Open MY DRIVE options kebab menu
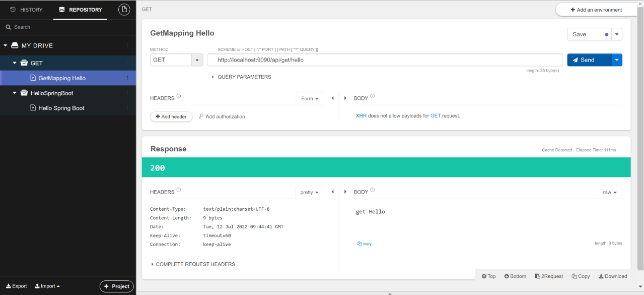The width and height of the screenshot is (644, 295). click(x=127, y=45)
